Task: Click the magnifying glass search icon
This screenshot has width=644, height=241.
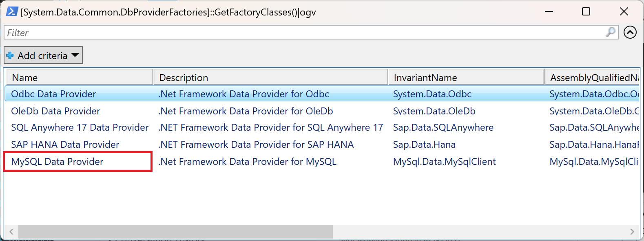Action: point(611,32)
